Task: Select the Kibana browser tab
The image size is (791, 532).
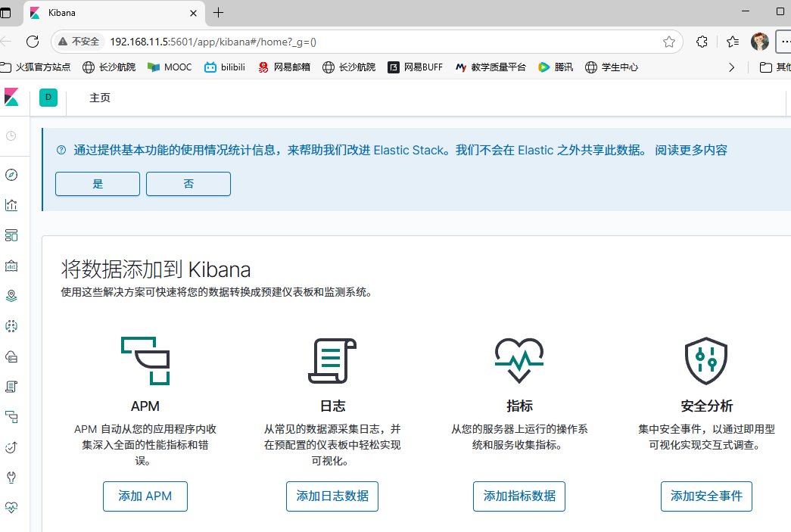Action: coord(114,13)
